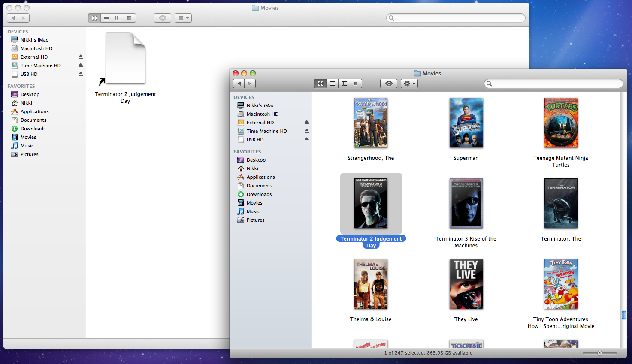Select Macintosh HD in front window sidebar

pyautogui.click(x=263, y=114)
